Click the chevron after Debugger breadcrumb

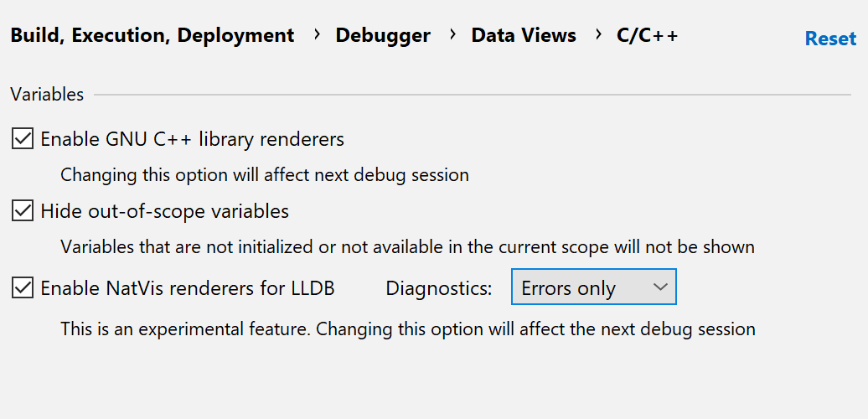[452, 34]
